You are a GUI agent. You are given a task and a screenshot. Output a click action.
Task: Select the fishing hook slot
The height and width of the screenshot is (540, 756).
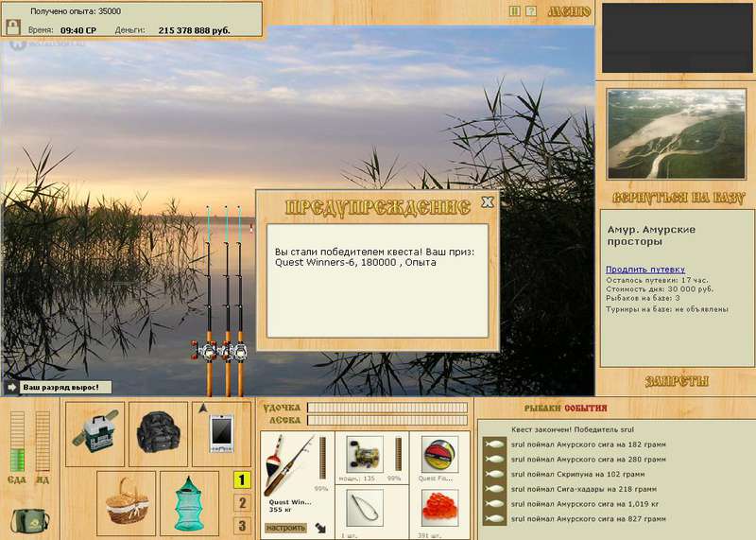[x=365, y=508]
